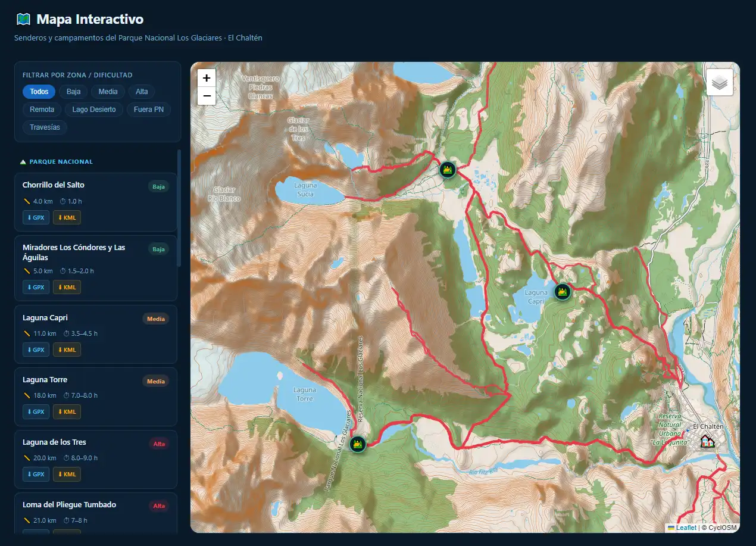Zoom out on the map
The height and width of the screenshot is (546, 756).
point(207,95)
